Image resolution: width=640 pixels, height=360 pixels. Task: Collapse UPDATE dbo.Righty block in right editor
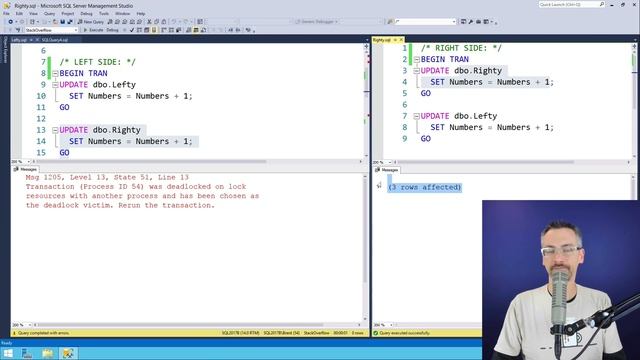tap(416, 71)
